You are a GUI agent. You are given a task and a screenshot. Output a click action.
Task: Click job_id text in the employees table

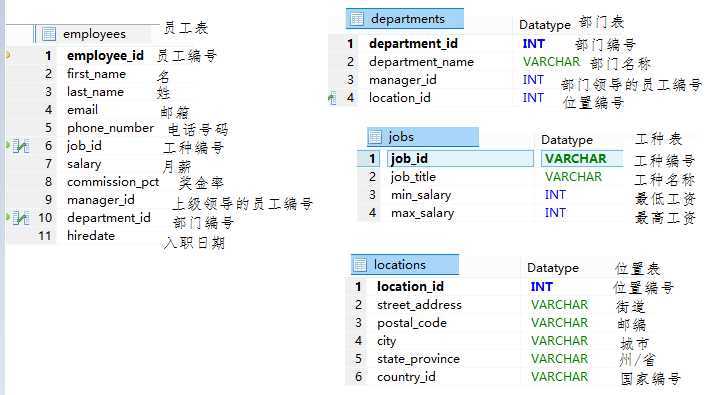pyautogui.click(x=84, y=146)
